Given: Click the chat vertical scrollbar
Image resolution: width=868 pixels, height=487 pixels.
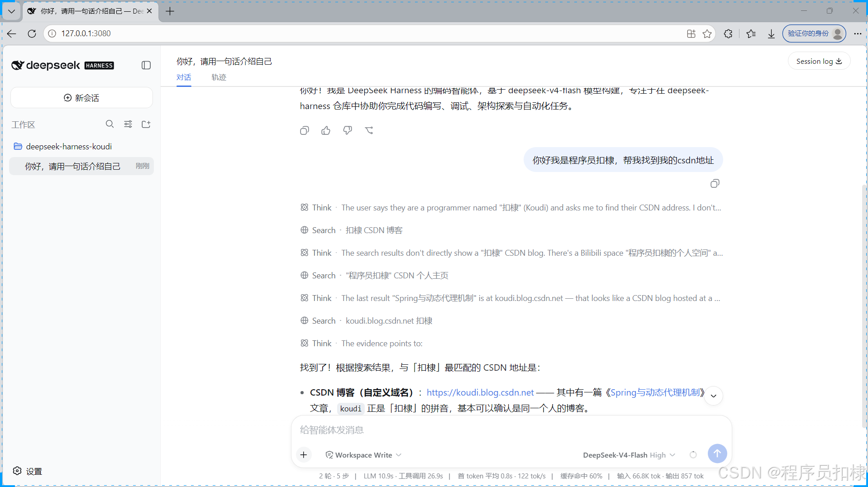Looking at the screenshot, I should click(864, 306).
